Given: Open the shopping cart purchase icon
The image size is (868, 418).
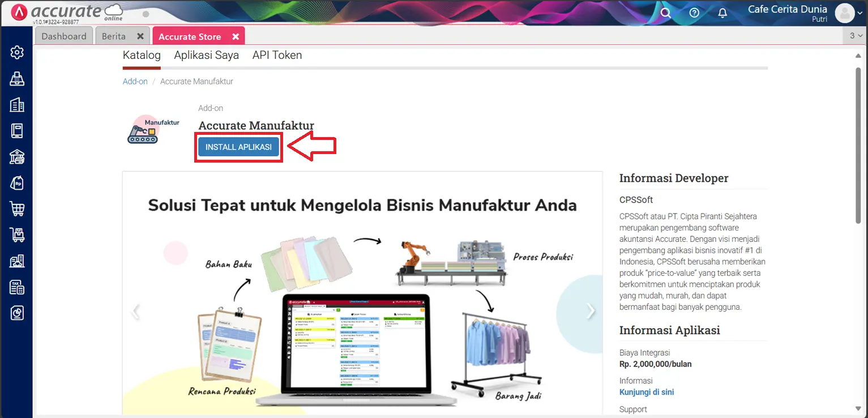Looking at the screenshot, I should click(17, 209).
